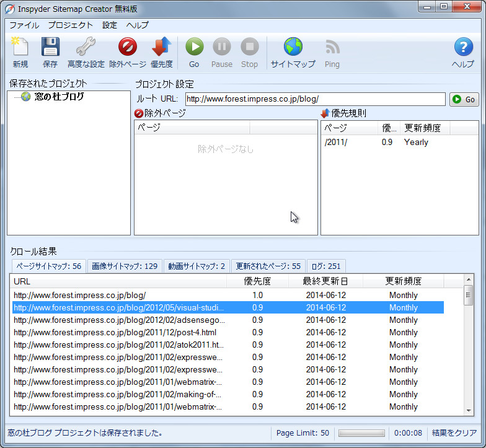
Task: Switch to ログ: 251 tab
Action: coord(326,266)
